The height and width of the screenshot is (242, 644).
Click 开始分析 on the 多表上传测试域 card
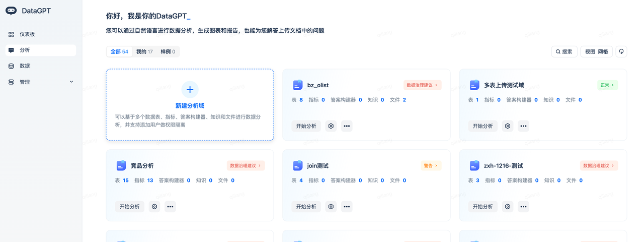(x=482, y=126)
